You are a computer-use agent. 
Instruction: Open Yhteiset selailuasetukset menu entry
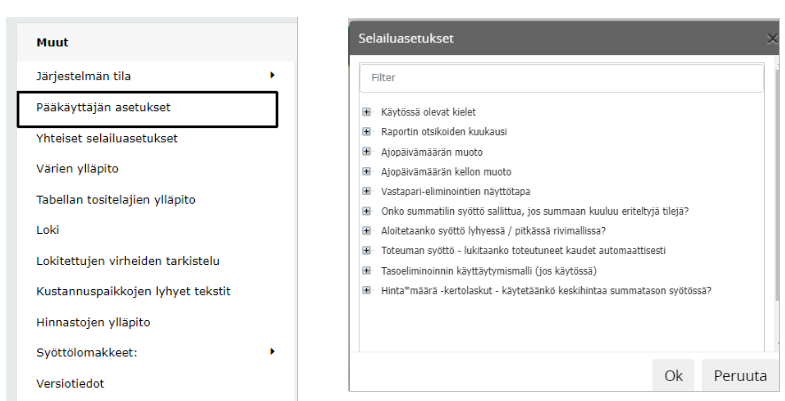click(106, 138)
